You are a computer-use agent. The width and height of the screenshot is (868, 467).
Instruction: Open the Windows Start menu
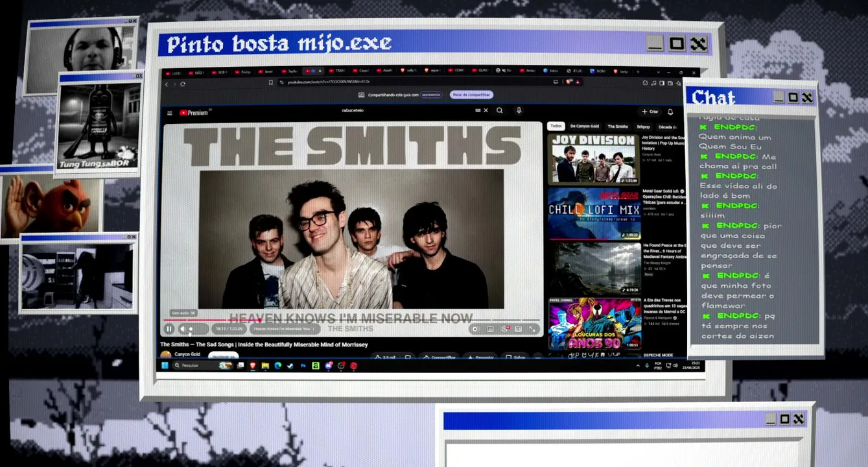pyautogui.click(x=165, y=365)
